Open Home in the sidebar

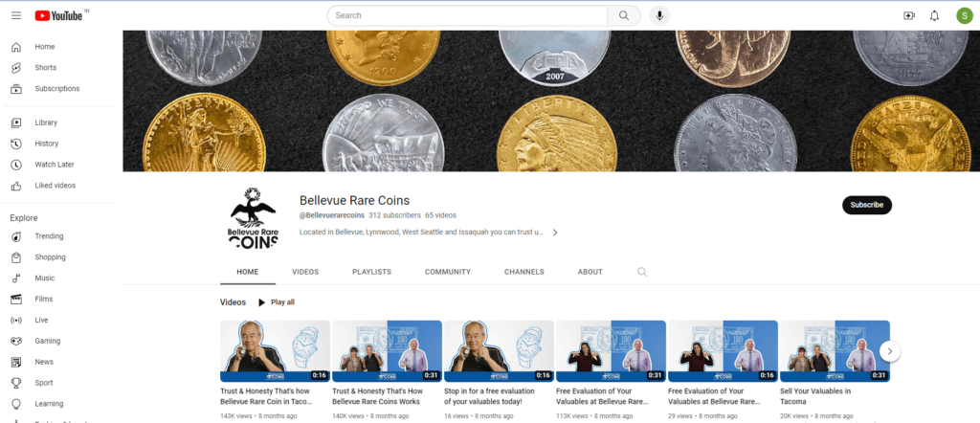coord(57,47)
